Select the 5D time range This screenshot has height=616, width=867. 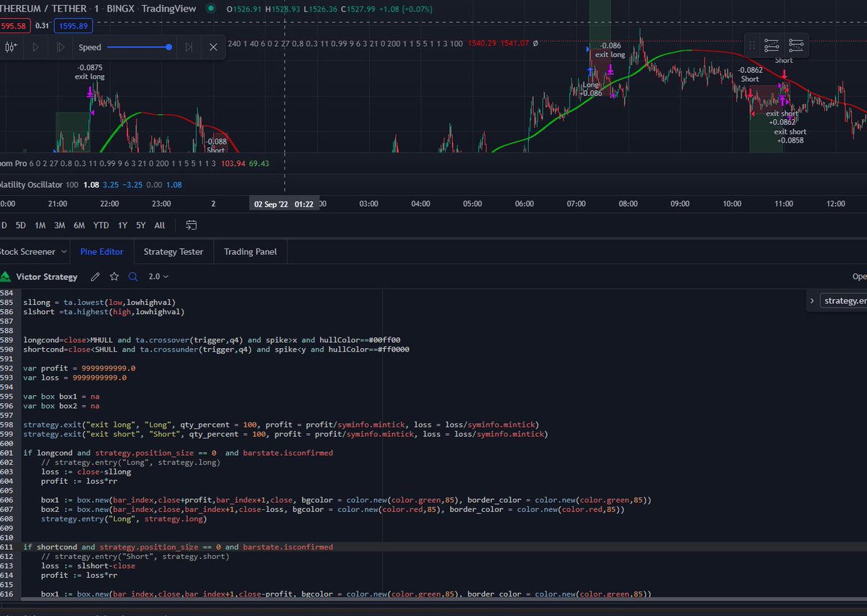21,225
